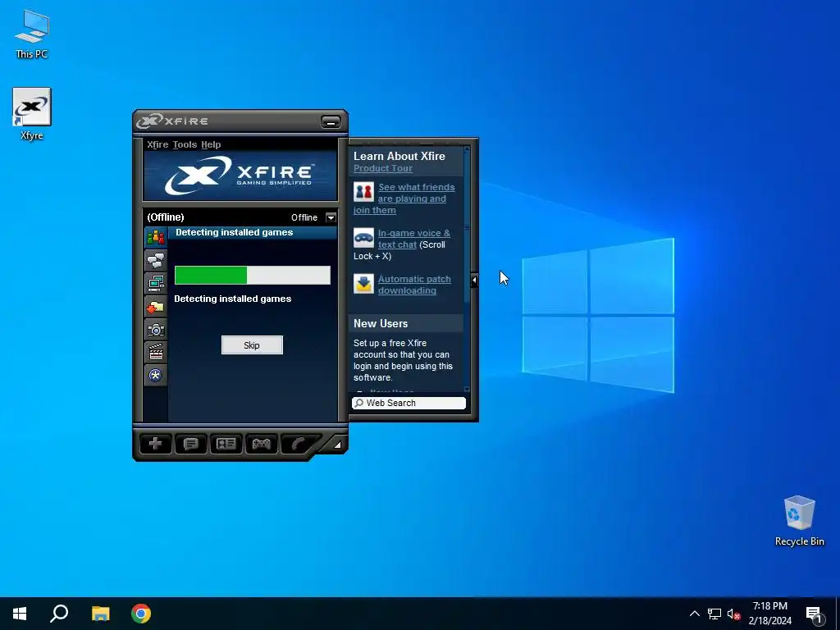The height and width of the screenshot is (630, 840).
Task: Click the voice call phone icon
Action: pyautogui.click(x=298, y=444)
